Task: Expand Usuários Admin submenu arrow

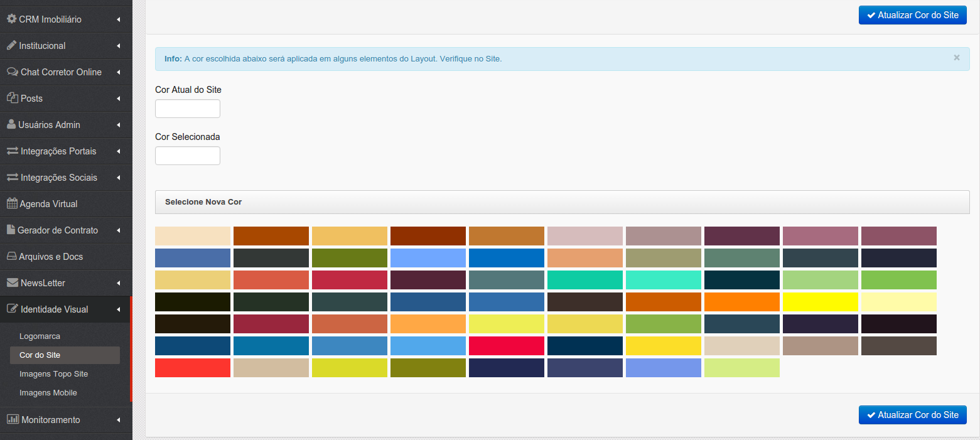Action: [119, 125]
